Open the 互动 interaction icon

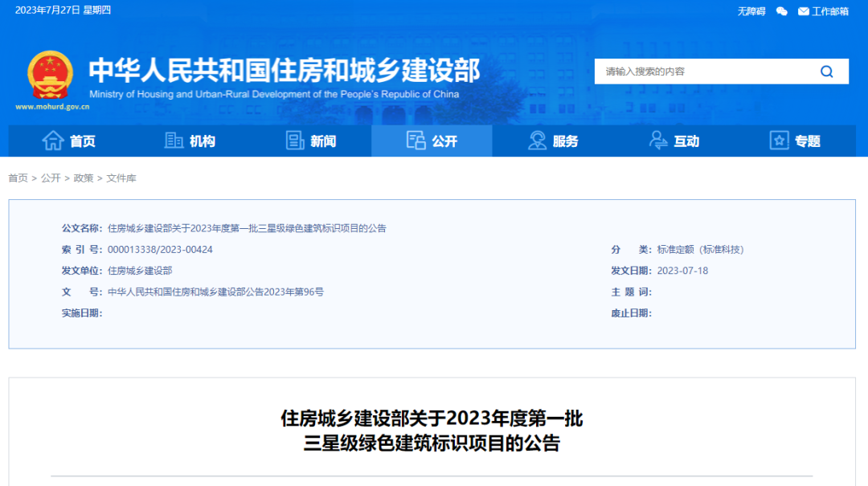657,141
